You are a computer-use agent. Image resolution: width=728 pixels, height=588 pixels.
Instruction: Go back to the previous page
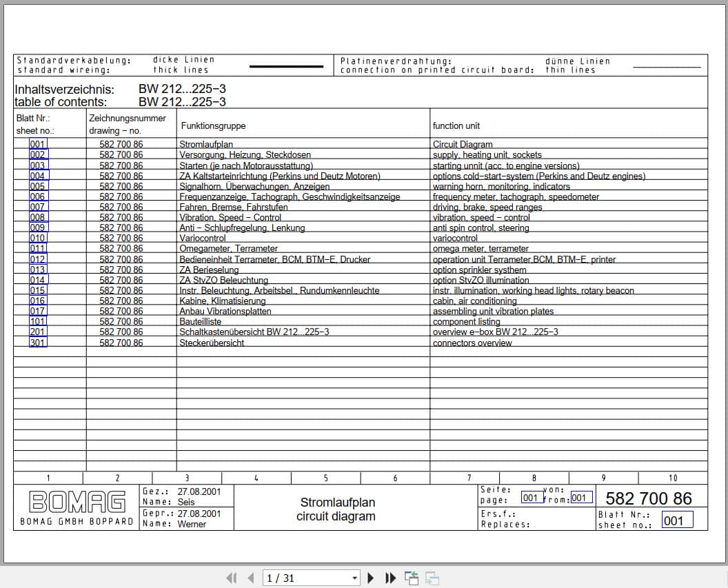coord(251,578)
